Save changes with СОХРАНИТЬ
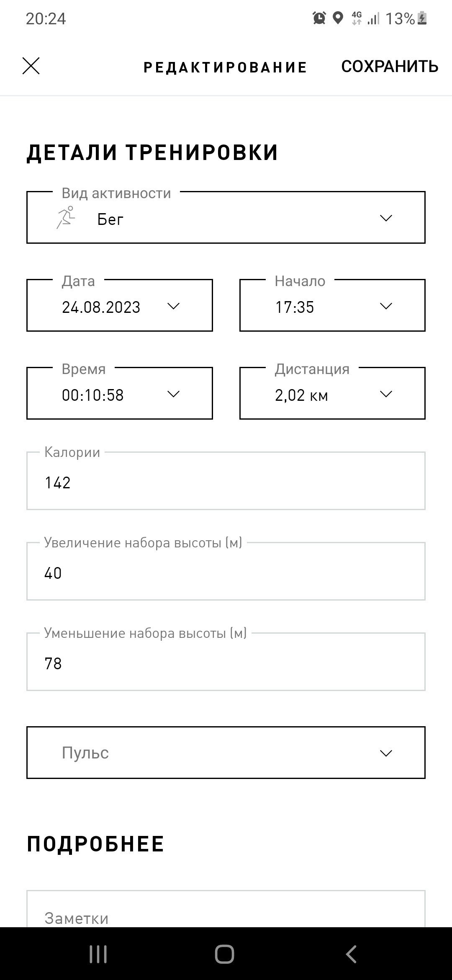 (390, 66)
